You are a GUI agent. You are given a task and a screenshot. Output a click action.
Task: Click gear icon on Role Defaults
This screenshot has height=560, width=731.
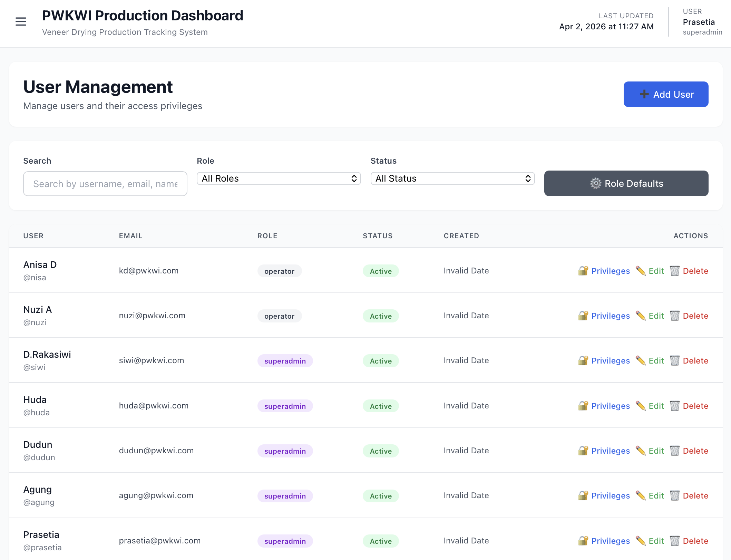pos(595,183)
